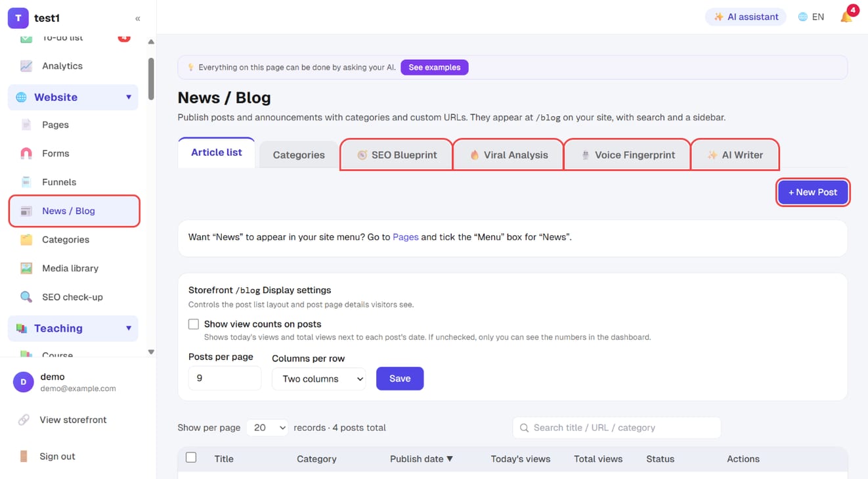Enable Show view counts on posts checkbox
The height and width of the screenshot is (479, 868).
[194, 324]
